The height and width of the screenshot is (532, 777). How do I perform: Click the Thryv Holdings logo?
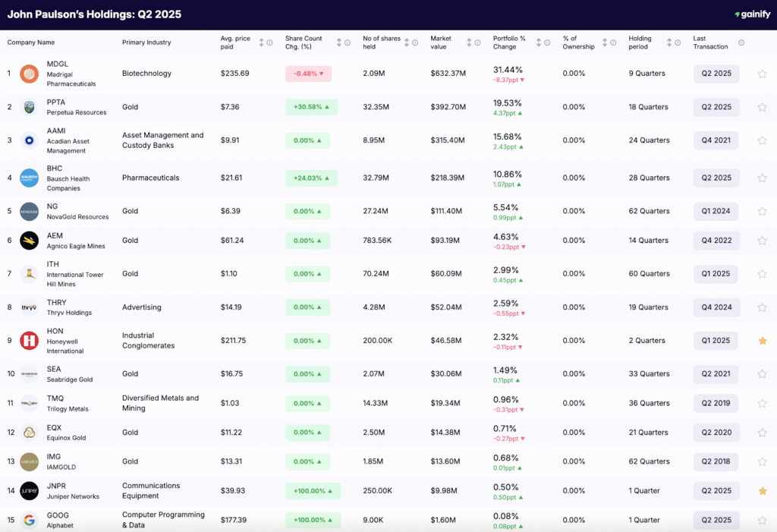click(30, 307)
